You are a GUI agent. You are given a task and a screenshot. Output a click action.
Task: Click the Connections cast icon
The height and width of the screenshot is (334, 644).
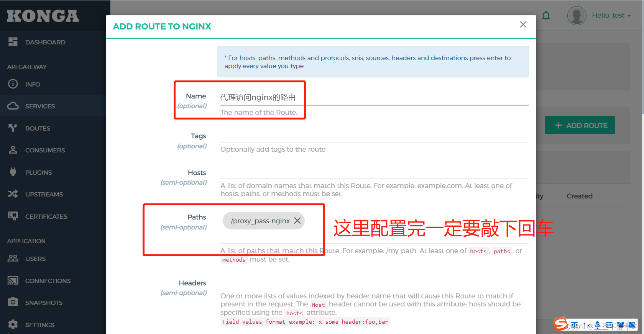pyautogui.click(x=13, y=280)
